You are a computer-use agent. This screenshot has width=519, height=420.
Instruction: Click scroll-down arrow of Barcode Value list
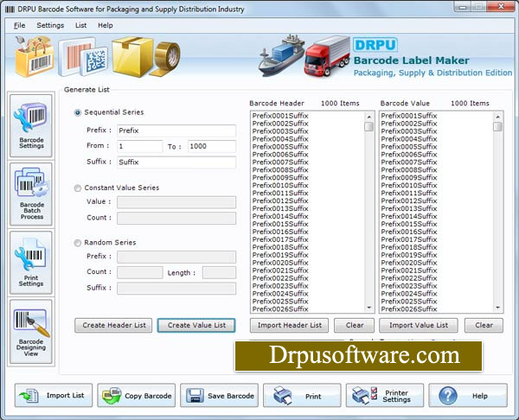click(497, 308)
